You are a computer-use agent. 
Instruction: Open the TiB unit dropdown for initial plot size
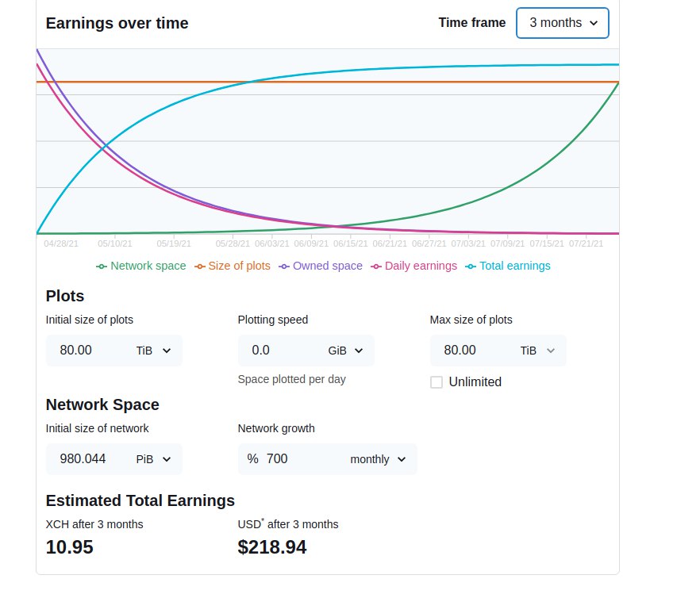pyautogui.click(x=156, y=351)
